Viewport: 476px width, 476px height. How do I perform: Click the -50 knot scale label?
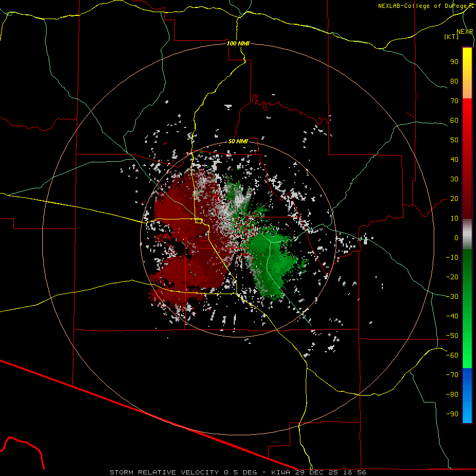[x=452, y=336]
